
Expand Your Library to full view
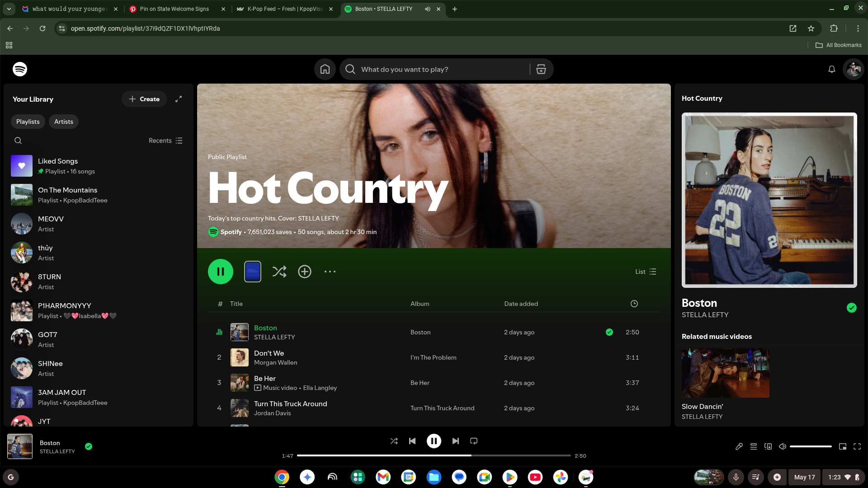[x=179, y=99]
